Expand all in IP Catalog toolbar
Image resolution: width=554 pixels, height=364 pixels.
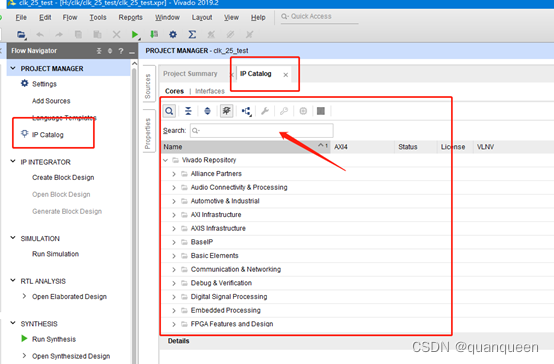pyautogui.click(x=207, y=111)
